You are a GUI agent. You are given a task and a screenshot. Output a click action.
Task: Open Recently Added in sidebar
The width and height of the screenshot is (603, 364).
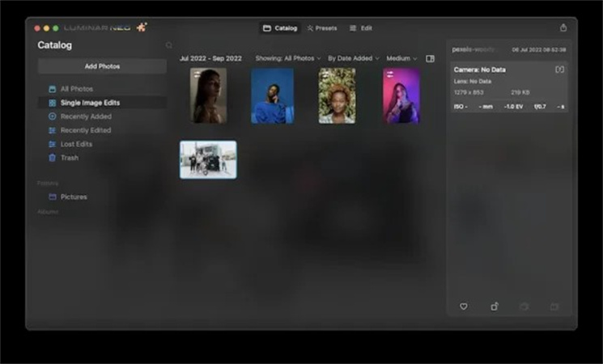(102, 116)
